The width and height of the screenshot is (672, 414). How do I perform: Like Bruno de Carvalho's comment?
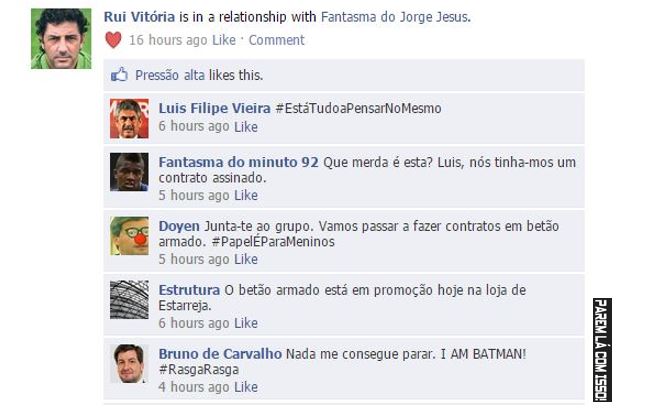[x=246, y=387]
